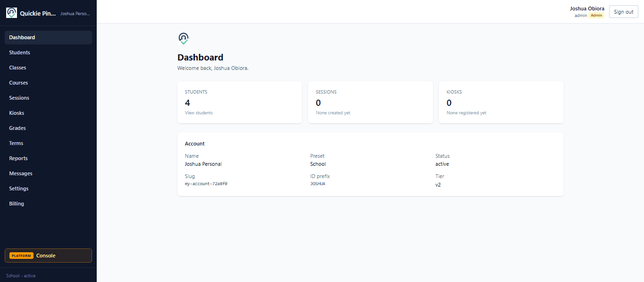Image resolution: width=644 pixels, height=282 pixels.
Task: Open the Messages section
Action: pyautogui.click(x=48, y=173)
